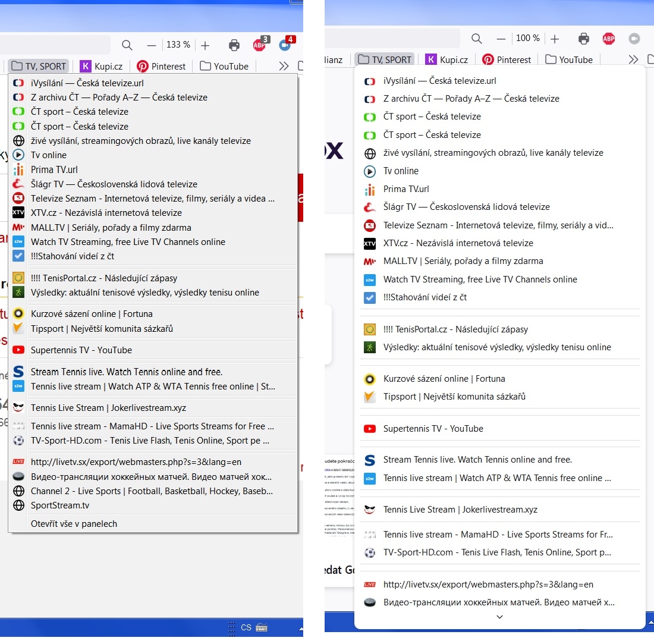Open the AdBlock Plus icon in right window
The image size is (654, 644).
(609, 39)
